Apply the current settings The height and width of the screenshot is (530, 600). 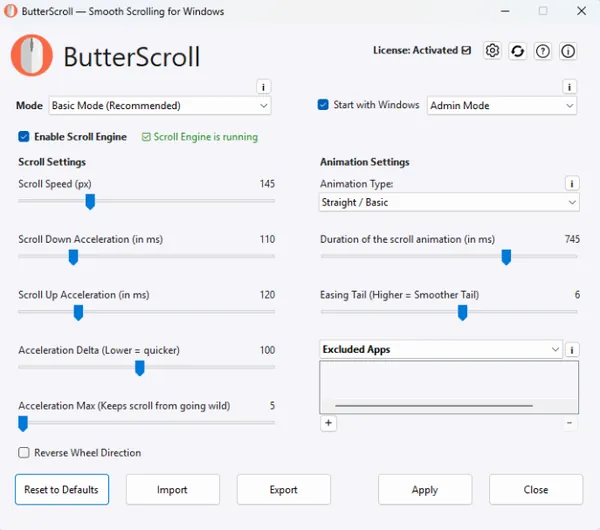point(425,489)
